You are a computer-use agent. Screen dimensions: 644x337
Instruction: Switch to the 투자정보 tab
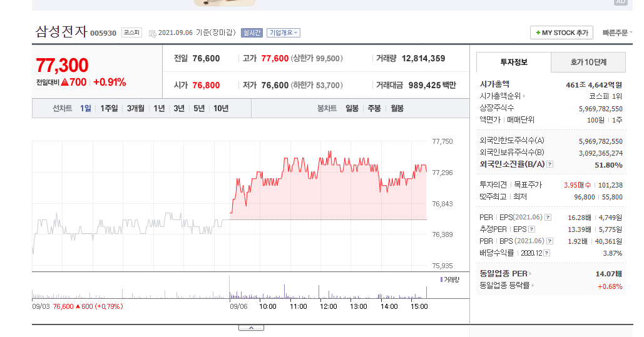click(x=513, y=63)
